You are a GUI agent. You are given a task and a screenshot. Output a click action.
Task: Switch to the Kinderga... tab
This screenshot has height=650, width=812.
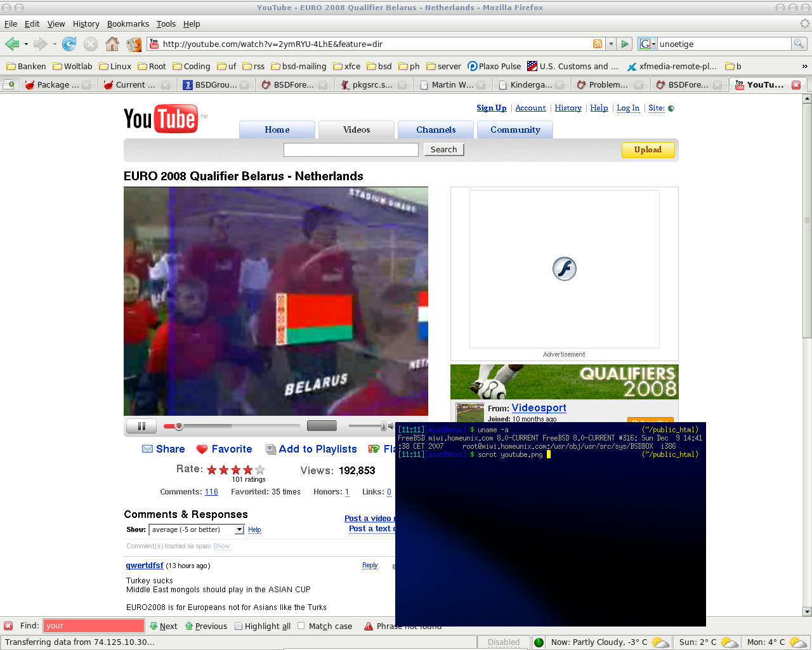[x=532, y=84]
